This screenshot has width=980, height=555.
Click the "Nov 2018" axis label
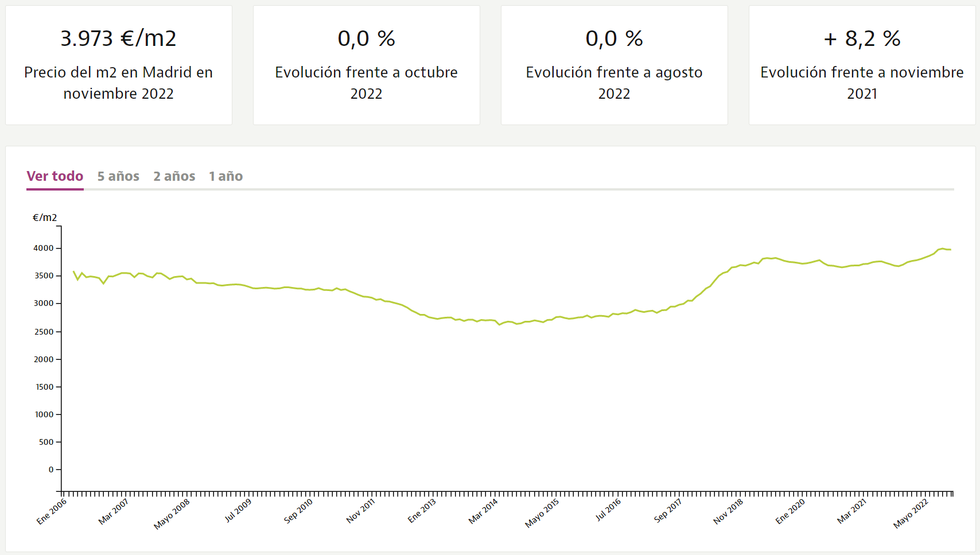(x=728, y=511)
